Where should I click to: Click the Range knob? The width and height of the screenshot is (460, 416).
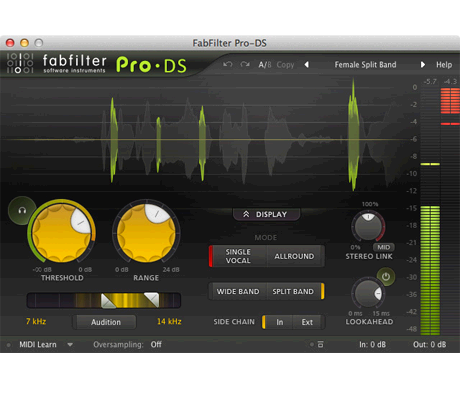pos(146,233)
